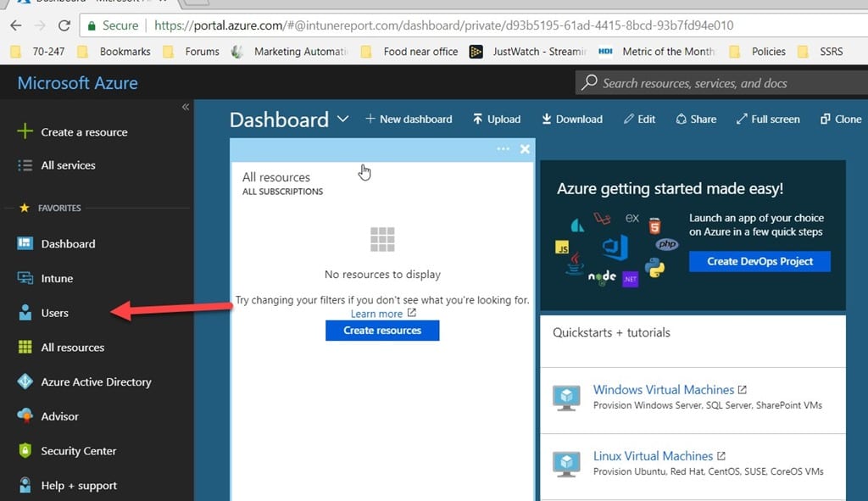This screenshot has width=868, height=501.
Task: Click the green Secure padlock icon
Action: (x=92, y=25)
